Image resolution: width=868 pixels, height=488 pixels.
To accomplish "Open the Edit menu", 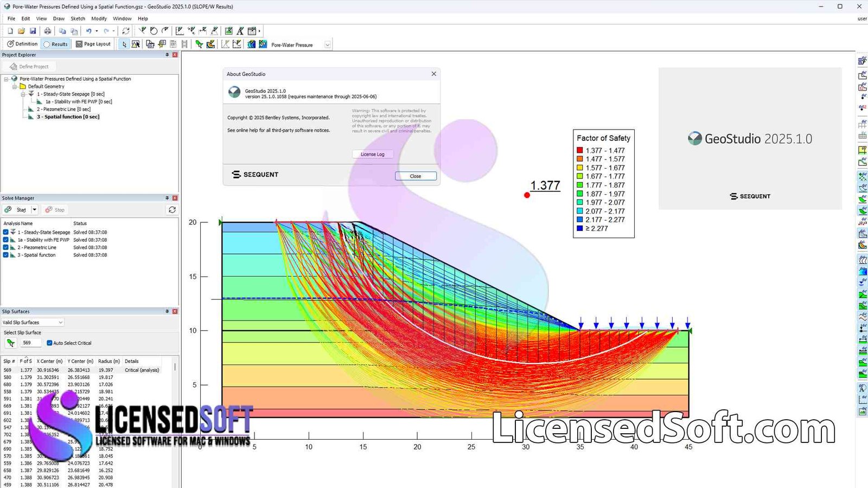I will (25, 18).
